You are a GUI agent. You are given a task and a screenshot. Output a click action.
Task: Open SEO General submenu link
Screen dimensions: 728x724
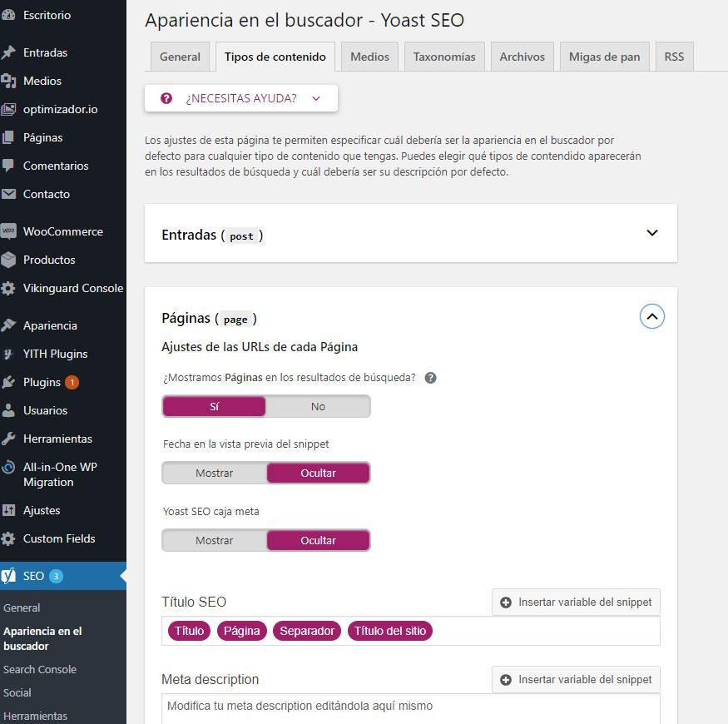22,607
